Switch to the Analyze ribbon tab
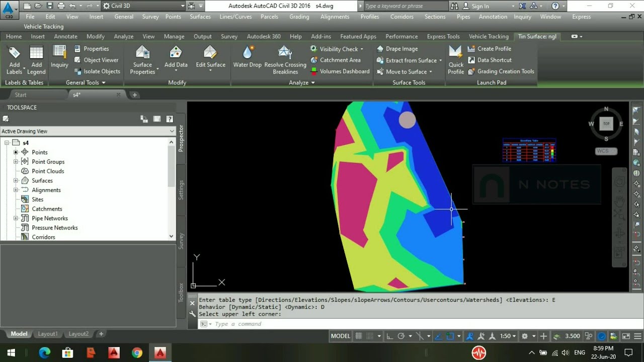The image size is (644, 362). 123,37
